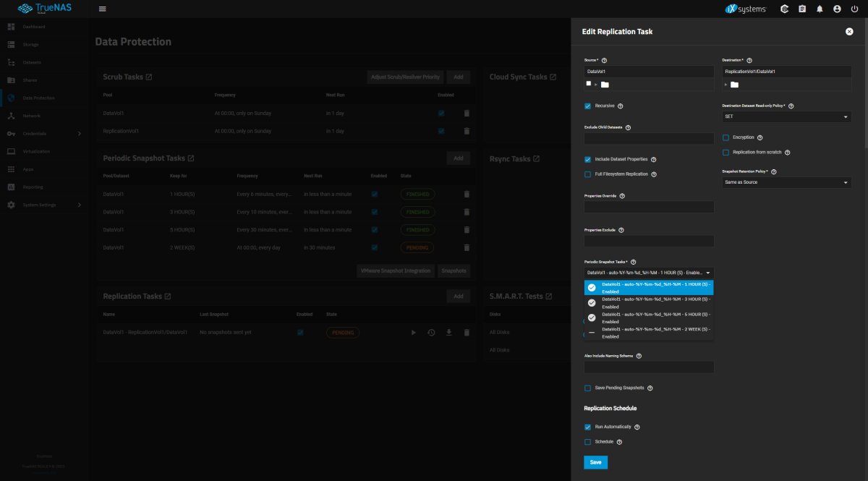Uncheck Run Automatically
This screenshot has width=868, height=481.
point(587,427)
